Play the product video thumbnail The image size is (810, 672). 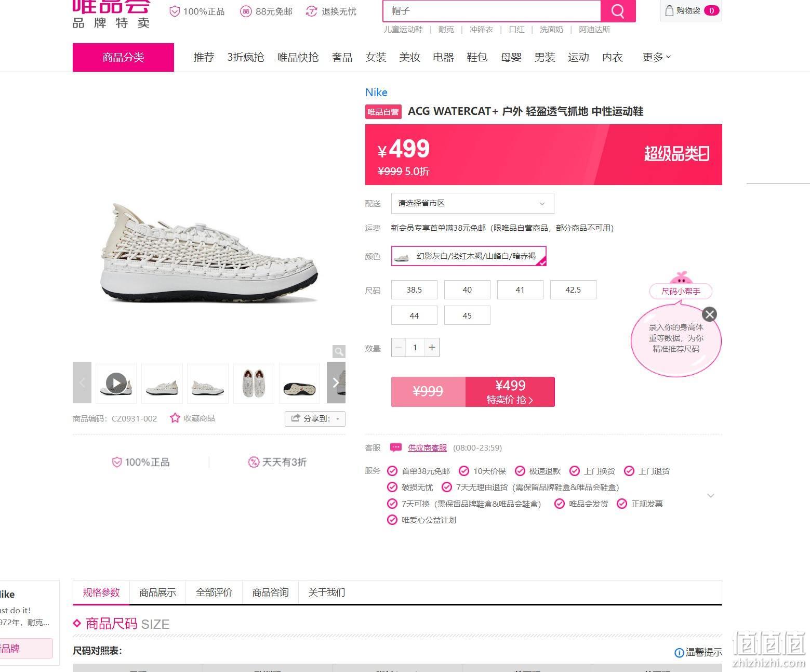(x=116, y=383)
